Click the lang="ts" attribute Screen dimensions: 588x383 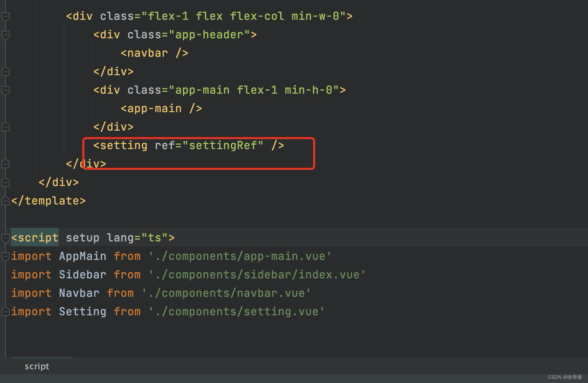pos(137,238)
